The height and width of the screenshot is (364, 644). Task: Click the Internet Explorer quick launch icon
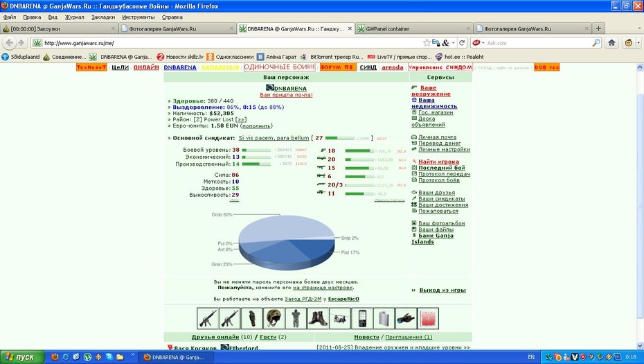coord(66,356)
